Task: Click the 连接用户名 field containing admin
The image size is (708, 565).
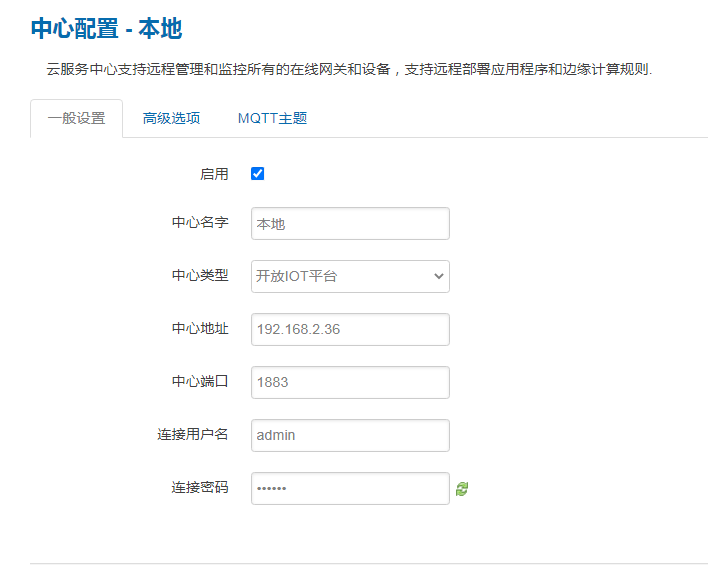Action: pos(350,435)
